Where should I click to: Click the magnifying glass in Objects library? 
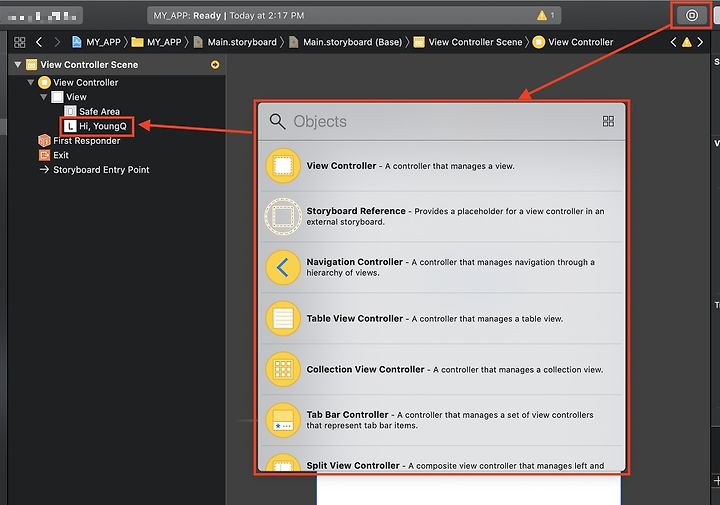pyautogui.click(x=277, y=122)
